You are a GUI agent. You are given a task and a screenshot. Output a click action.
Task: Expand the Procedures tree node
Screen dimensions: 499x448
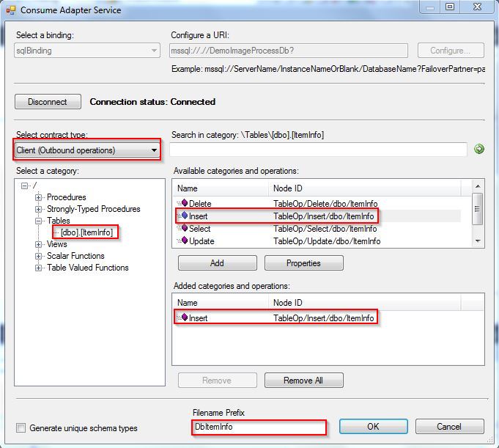[x=39, y=197]
